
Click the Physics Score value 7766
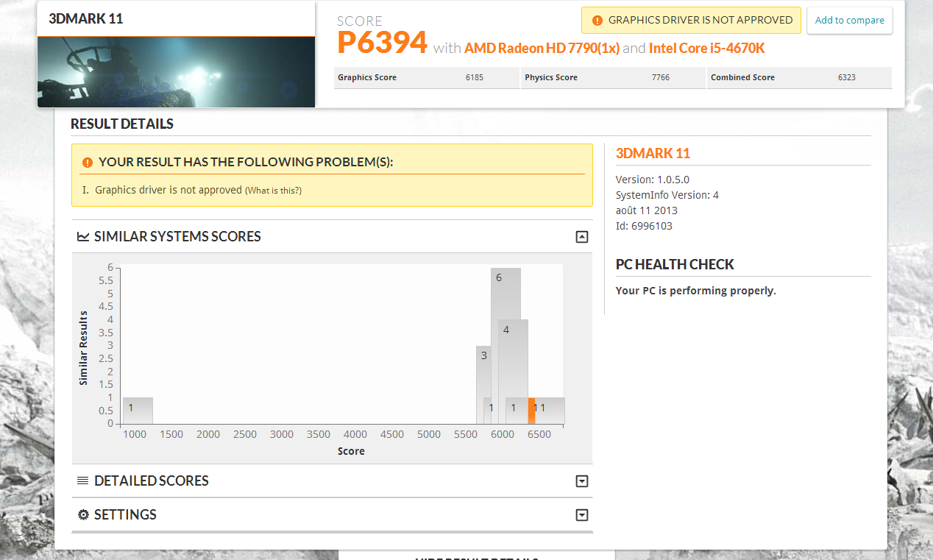(x=661, y=77)
